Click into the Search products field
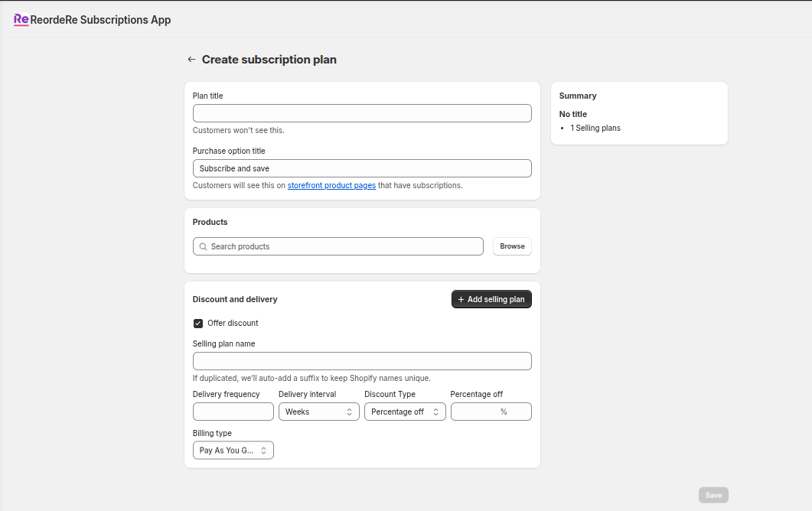Screen dimensions: 812x511 344,246
